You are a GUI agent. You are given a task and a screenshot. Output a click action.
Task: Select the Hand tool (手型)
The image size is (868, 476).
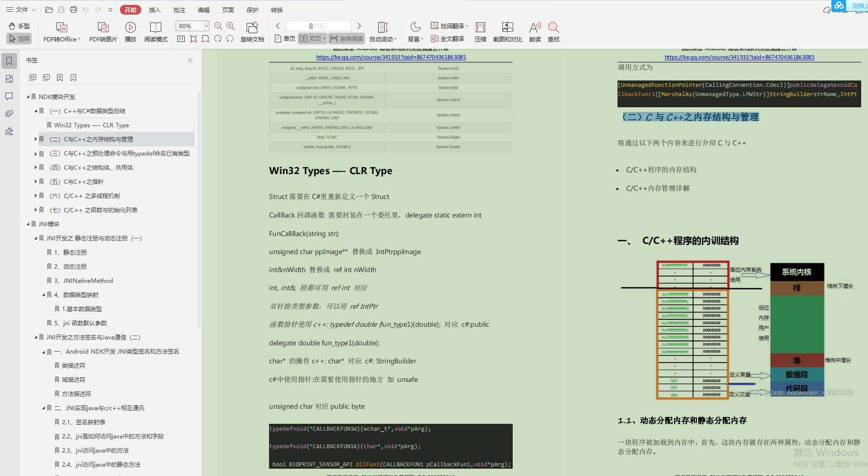coord(19,26)
